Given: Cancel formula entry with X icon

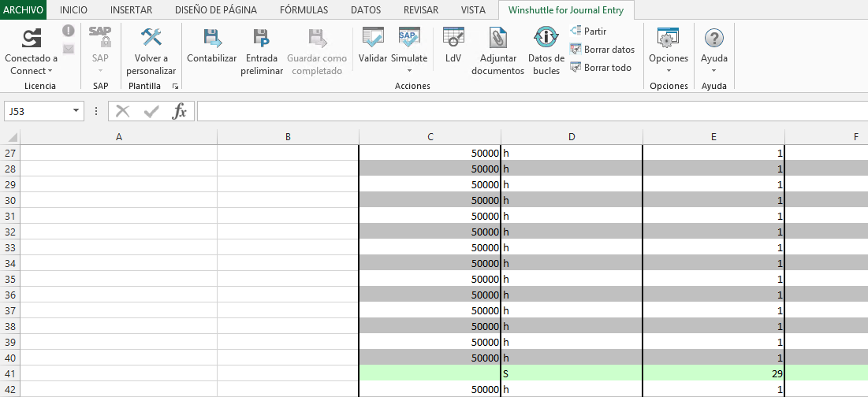Looking at the screenshot, I should 123,111.
